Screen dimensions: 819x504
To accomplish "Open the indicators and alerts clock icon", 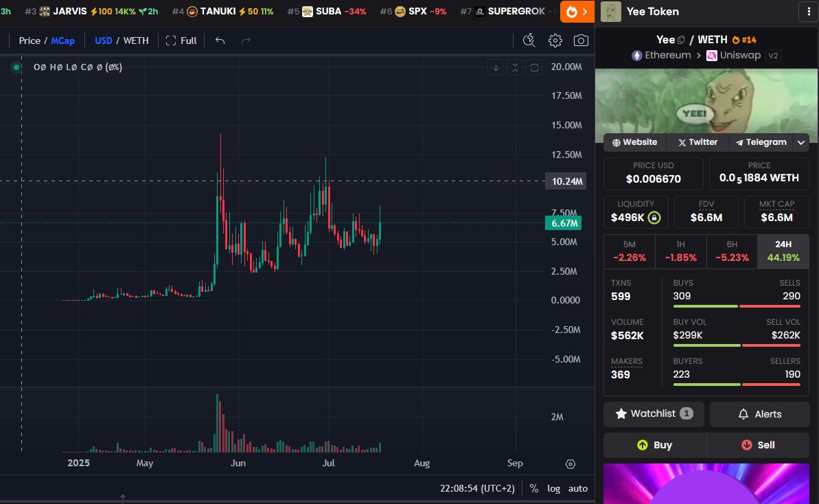I will tap(529, 41).
